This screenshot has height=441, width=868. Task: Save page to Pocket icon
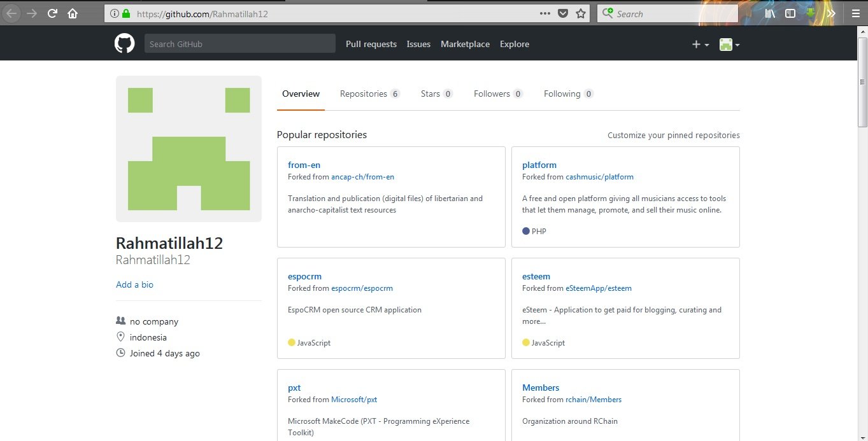tap(563, 13)
